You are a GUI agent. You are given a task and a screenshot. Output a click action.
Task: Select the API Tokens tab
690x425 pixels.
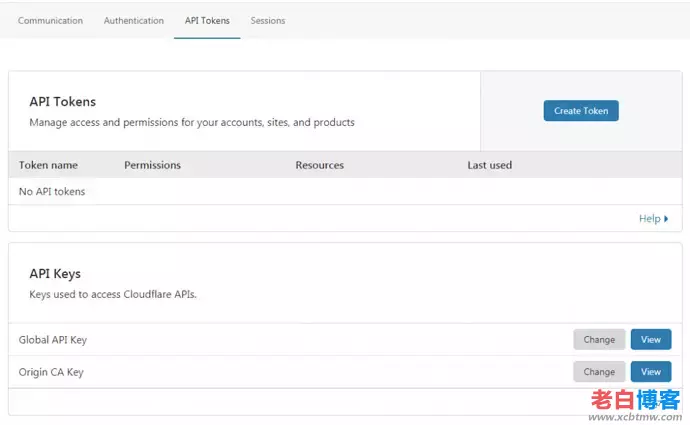point(207,21)
